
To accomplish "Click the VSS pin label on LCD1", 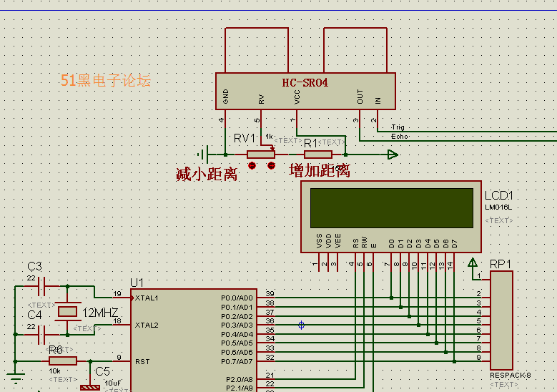I will [x=319, y=241].
